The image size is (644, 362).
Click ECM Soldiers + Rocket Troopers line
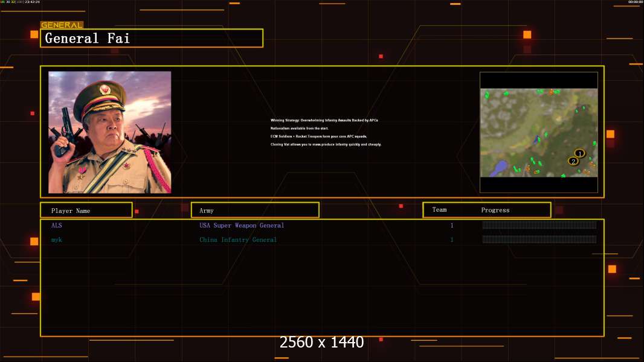(319, 136)
